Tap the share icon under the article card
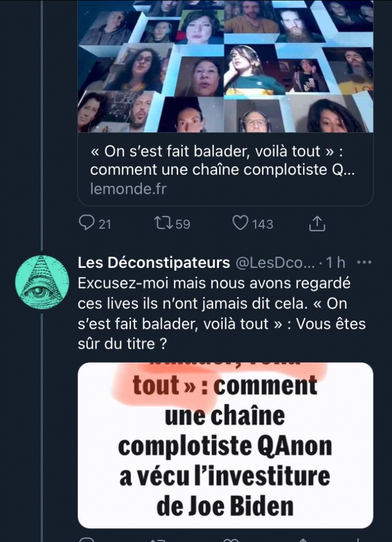The height and width of the screenshot is (542, 392). [x=316, y=223]
